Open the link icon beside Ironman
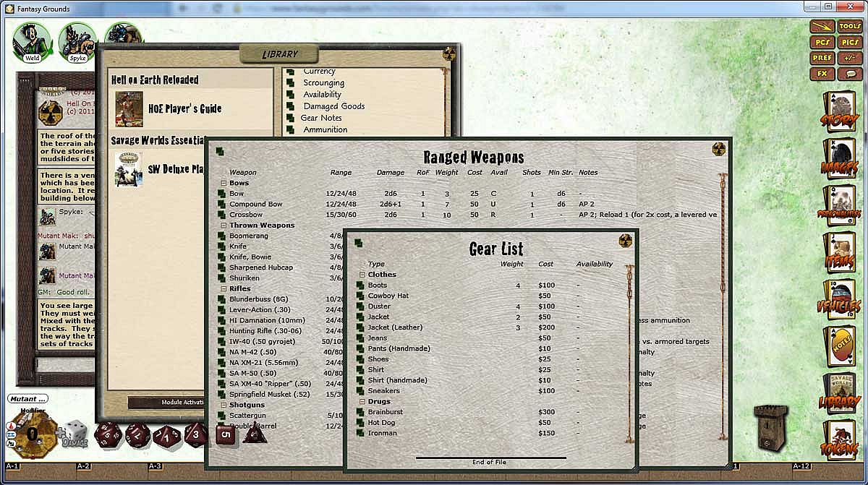 pyautogui.click(x=359, y=433)
